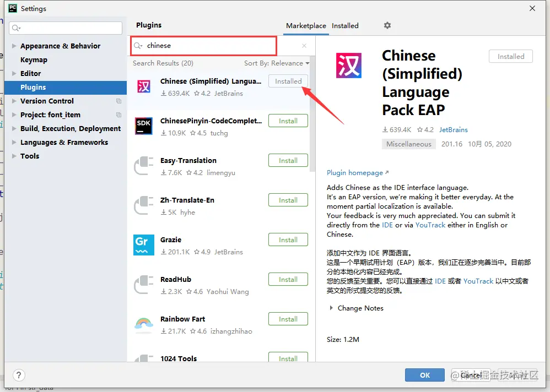Viewport: 550px width, 392px height.
Task: Open the plugins gear settings icon
Action: coord(387,25)
